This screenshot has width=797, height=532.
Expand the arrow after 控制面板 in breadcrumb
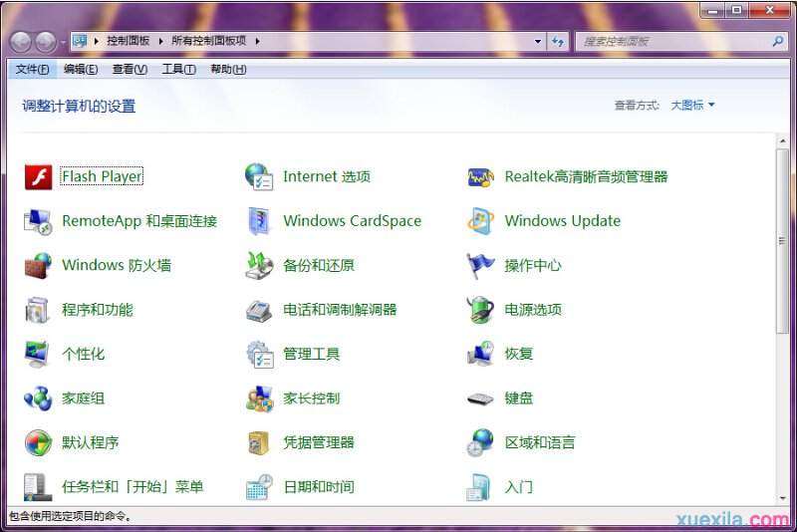pyautogui.click(x=160, y=41)
